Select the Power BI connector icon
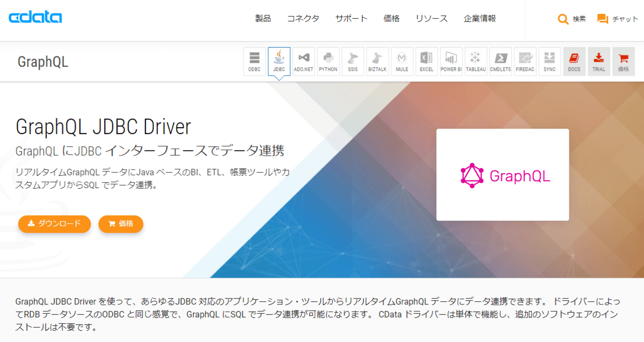The image size is (644, 342). (451, 61)
